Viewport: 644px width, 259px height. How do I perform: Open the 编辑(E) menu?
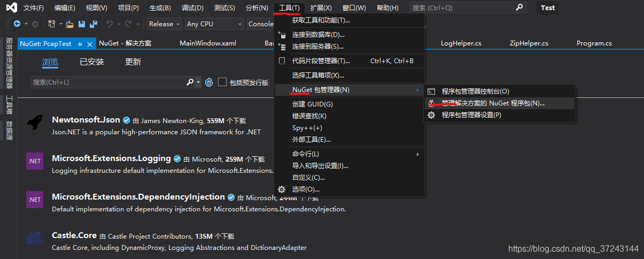tap(65, 8)
